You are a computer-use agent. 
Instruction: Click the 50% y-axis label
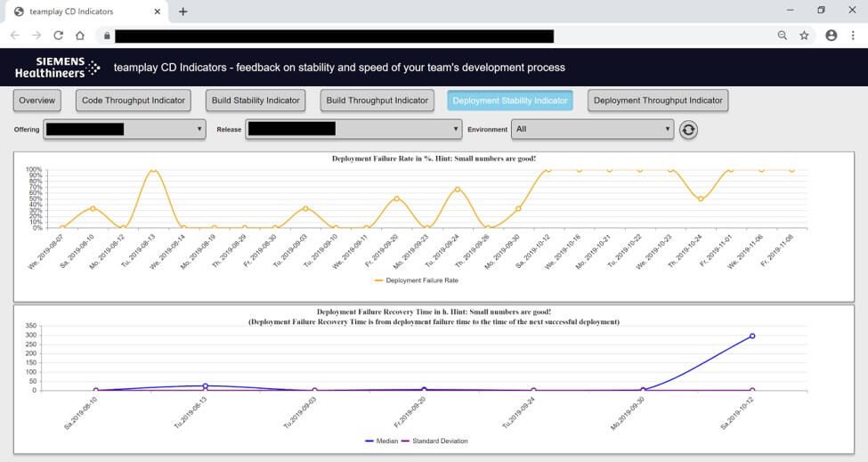[x=36, y=199]
